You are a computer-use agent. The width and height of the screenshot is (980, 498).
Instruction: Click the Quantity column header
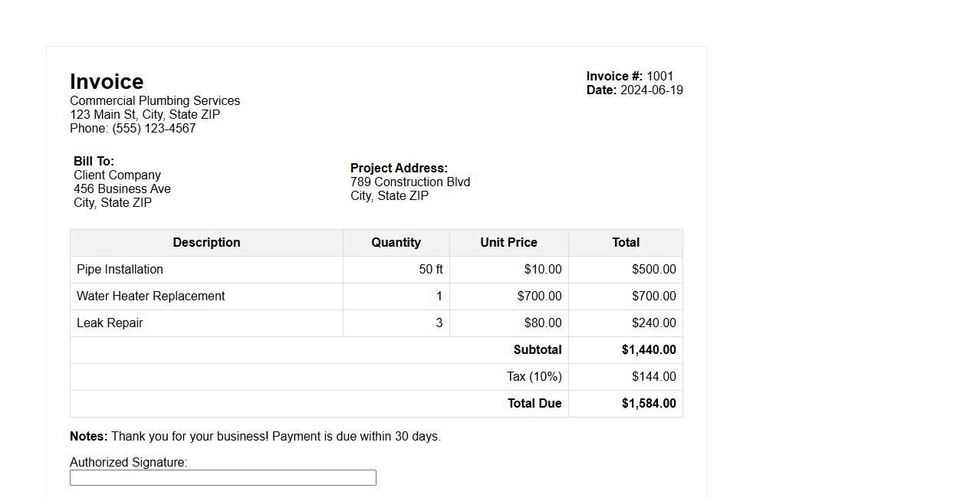pyautogui.click(x=396, y=242)
